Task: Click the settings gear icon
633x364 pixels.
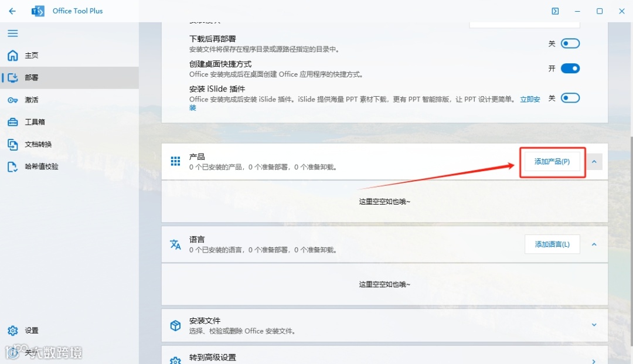Action: click(12, 331)
